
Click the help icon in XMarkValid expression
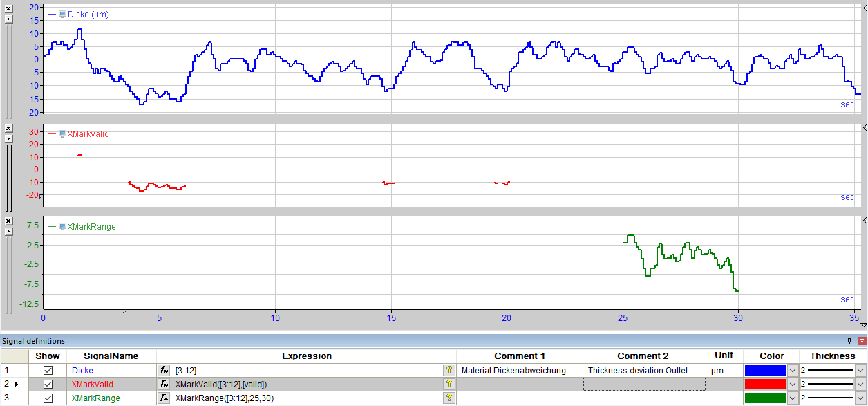click(449, 384)
